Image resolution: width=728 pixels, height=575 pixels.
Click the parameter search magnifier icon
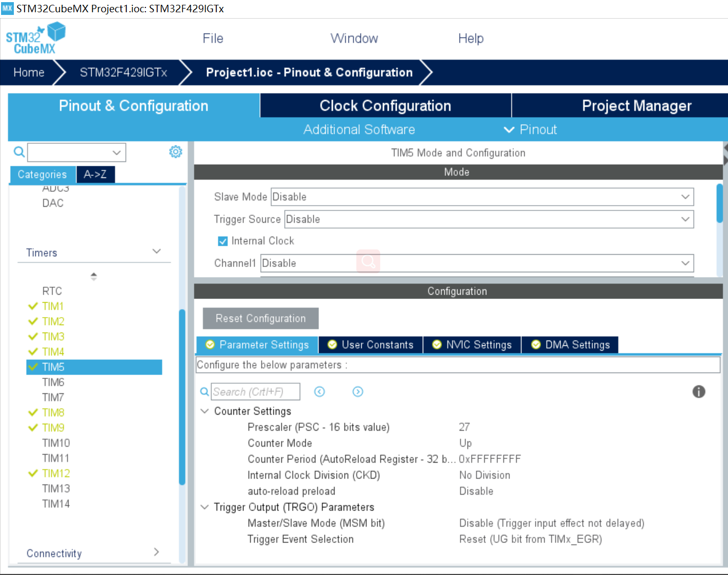click(205, 392)
